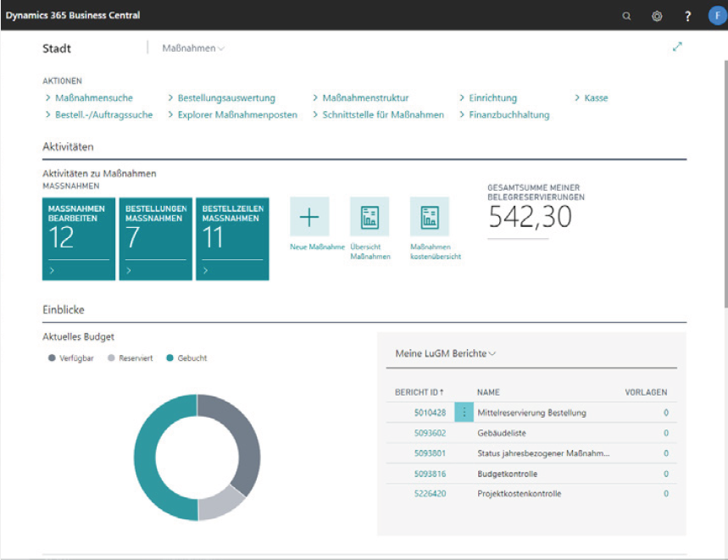Image resolution: width=728 pixels, height=560 pixels.
Task: Sort by the Bericht ID column header
Action: [420, 392]
